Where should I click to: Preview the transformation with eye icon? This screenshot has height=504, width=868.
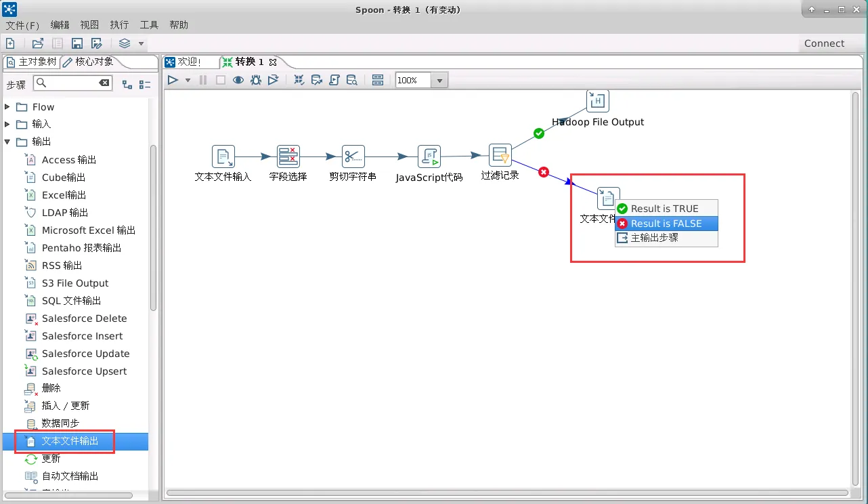tap(238, 80)
